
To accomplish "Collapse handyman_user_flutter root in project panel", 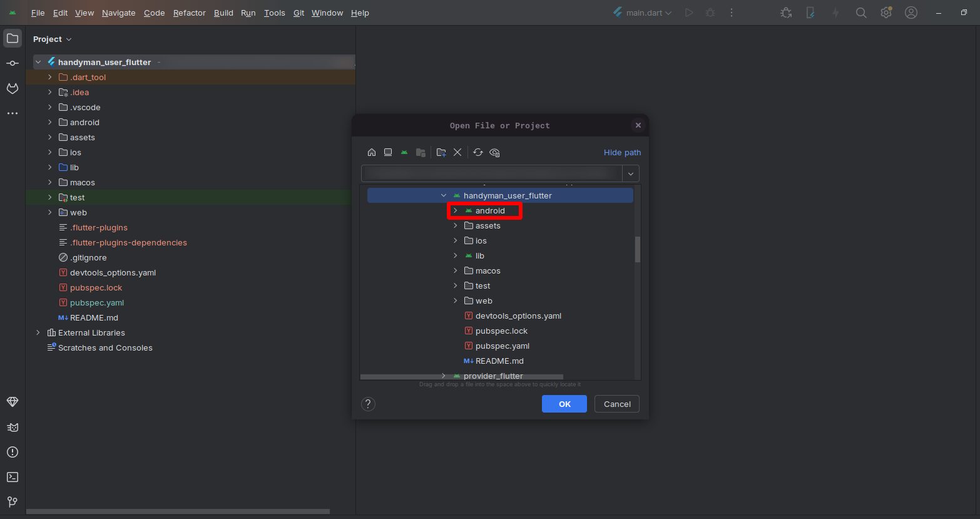I will click(38, 62).
